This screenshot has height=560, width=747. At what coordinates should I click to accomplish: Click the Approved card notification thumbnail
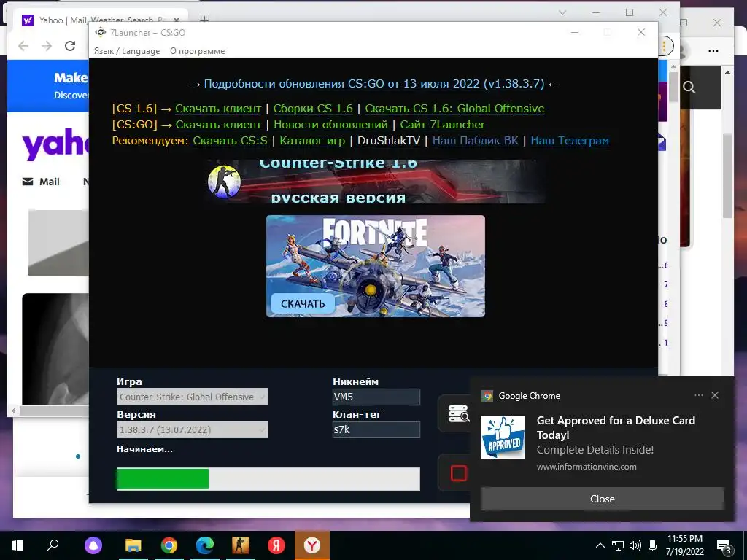(503, 437)
